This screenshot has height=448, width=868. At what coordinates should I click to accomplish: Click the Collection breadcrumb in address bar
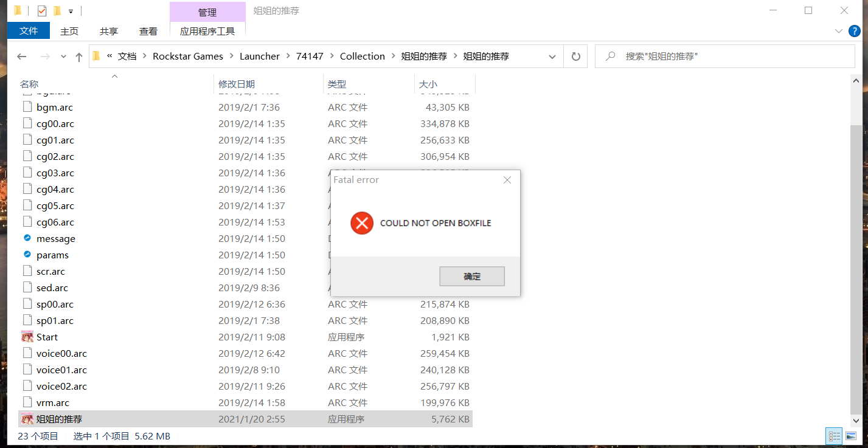[363, 56]
